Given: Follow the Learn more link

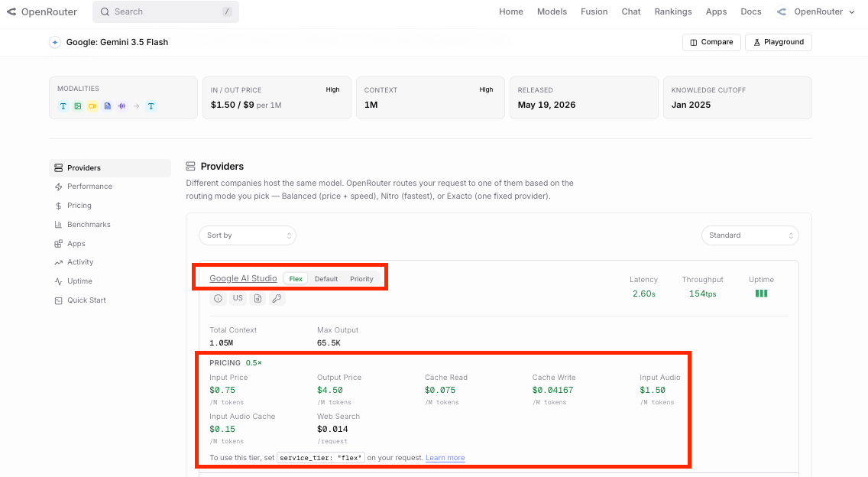Looking at the screenshot, I should click(445, 458).
